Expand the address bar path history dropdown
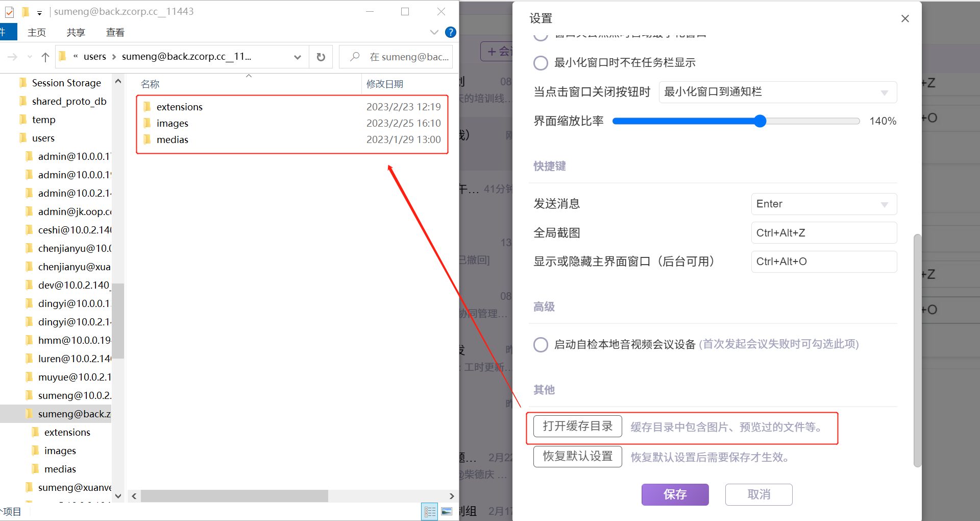This screenshot has height=521, width=980. point(298,57)
